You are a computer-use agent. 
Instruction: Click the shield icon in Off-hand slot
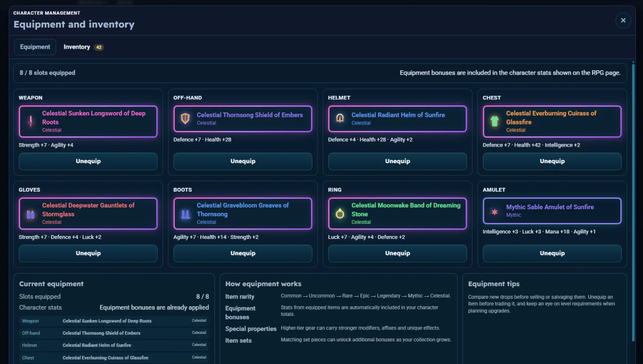[185, 118]
